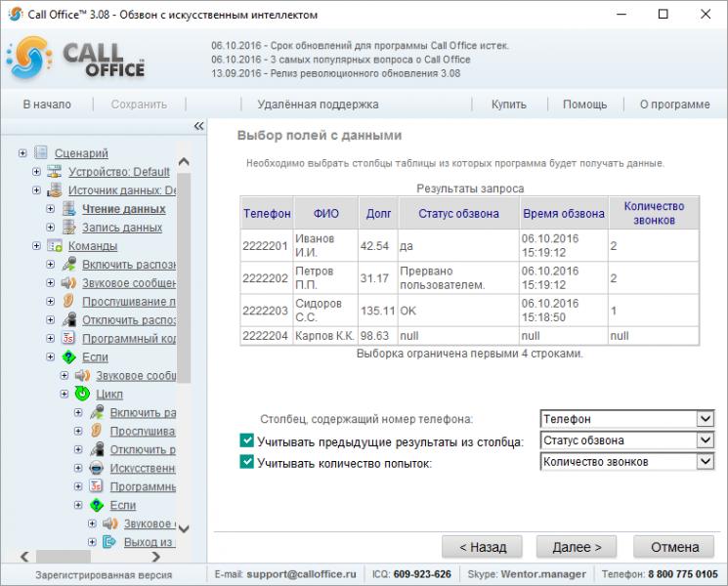Click table cell Карпов К.К.
The height and width of the screenshot is (586, 728).
click(324, 335)
